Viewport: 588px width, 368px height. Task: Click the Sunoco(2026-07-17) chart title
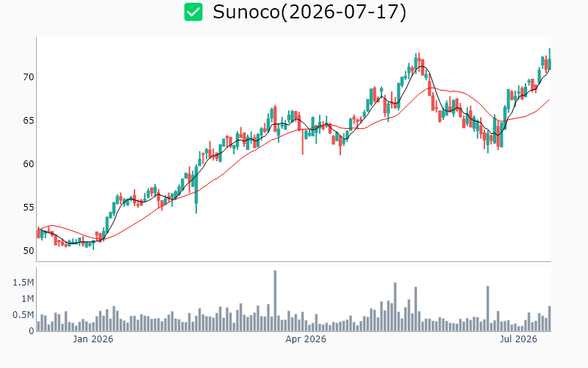[309, 12]
